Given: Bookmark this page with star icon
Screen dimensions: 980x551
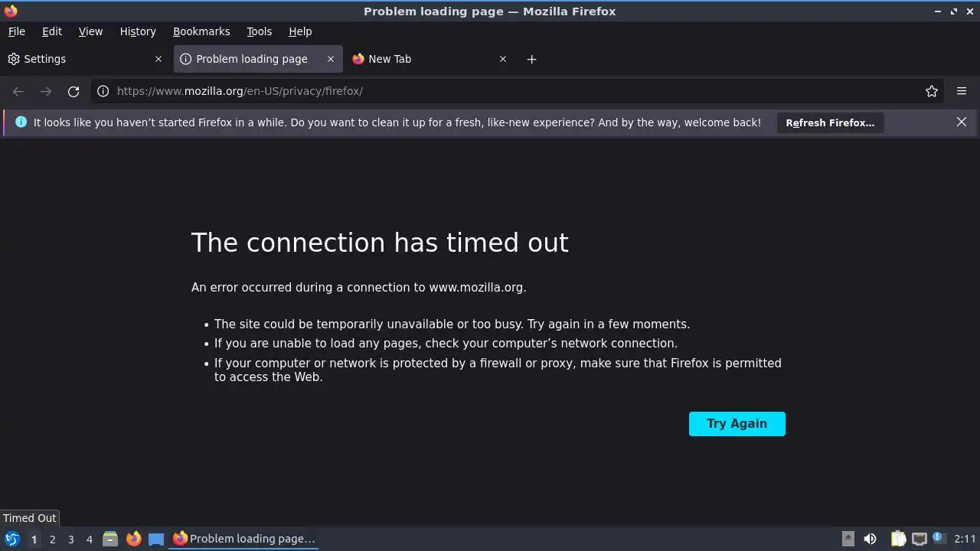Looking at the screenshot, I should [932, 91].
